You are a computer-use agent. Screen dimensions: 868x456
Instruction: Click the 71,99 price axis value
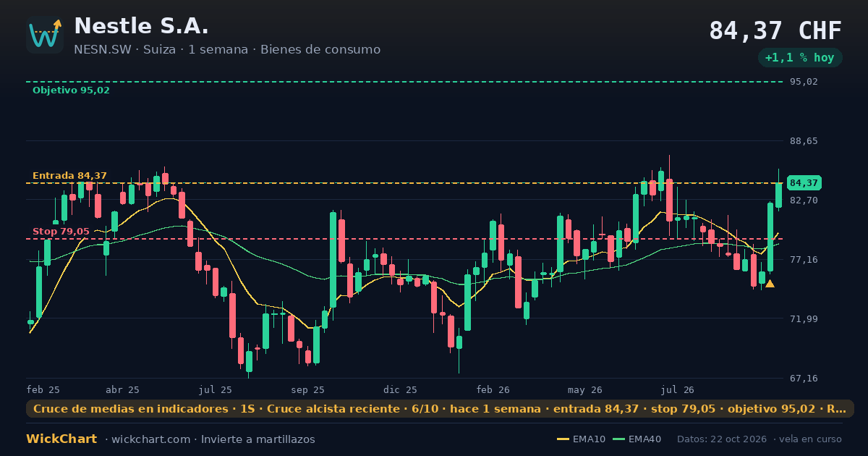pos(804,318)
